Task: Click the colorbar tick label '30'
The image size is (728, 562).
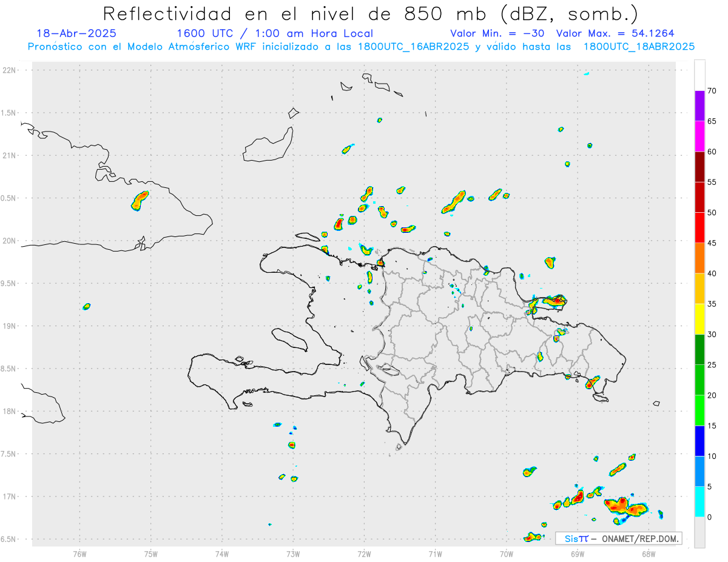Action: coord(712,335)
